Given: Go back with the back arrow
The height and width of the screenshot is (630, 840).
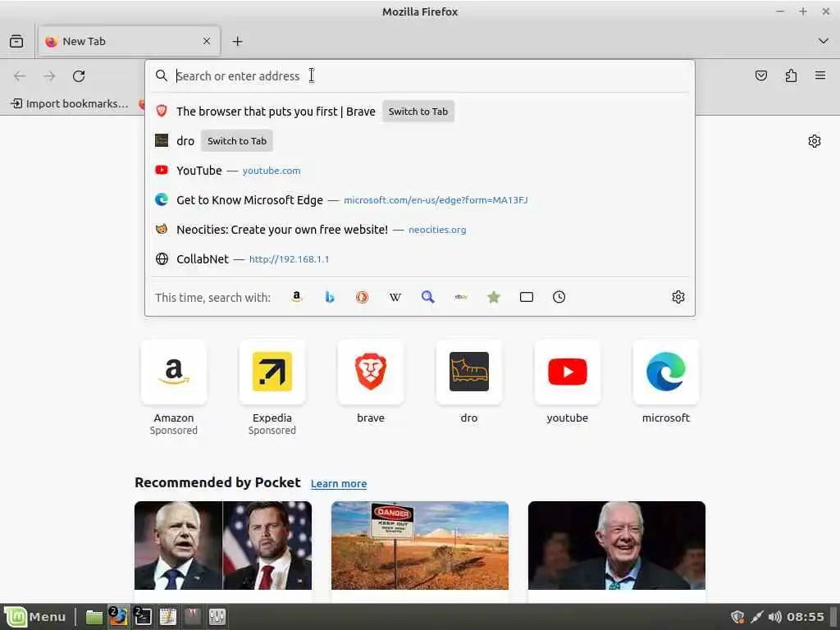Looking at the screenshot, I should point(20,76).
